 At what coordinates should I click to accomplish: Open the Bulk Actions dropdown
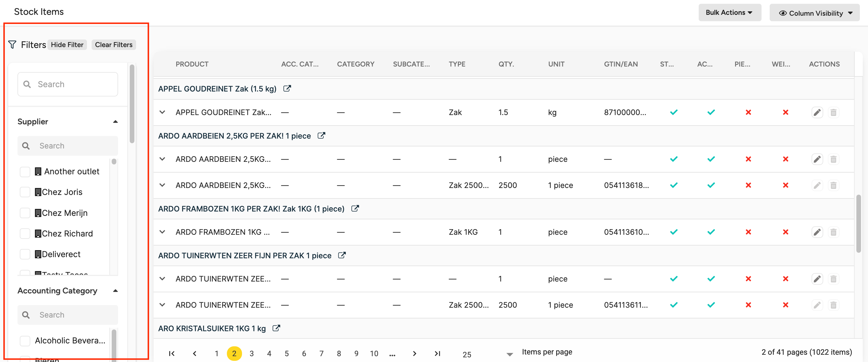pyautogui.click(x=730, y=13)
